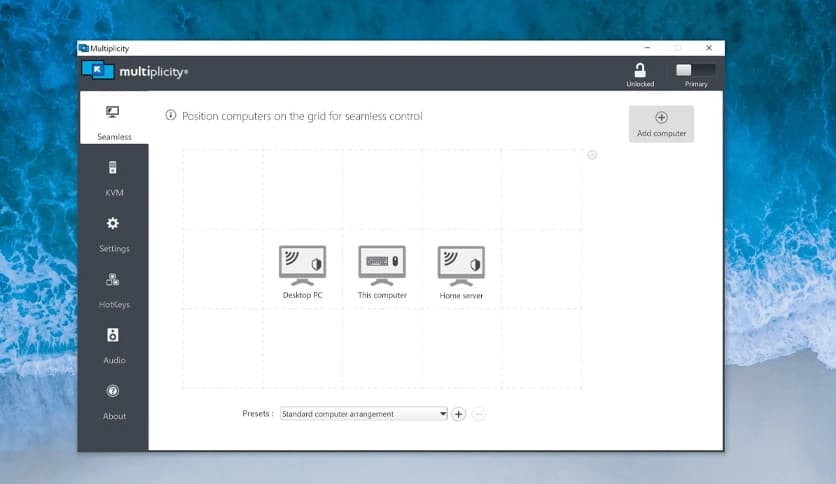Click the info icon beside the grid instructions

[171, 115]
